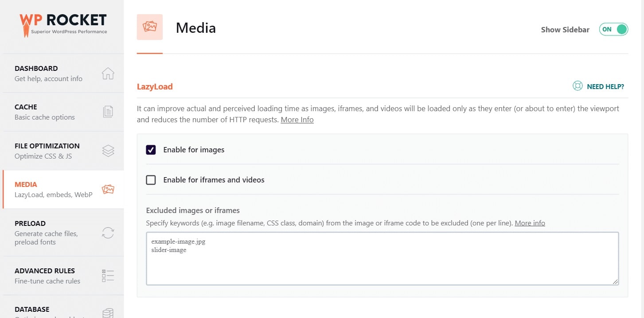Click the Need Help lifebuoy icon
644x318 pixels.
pyautogui.click(x=578, y=86)
